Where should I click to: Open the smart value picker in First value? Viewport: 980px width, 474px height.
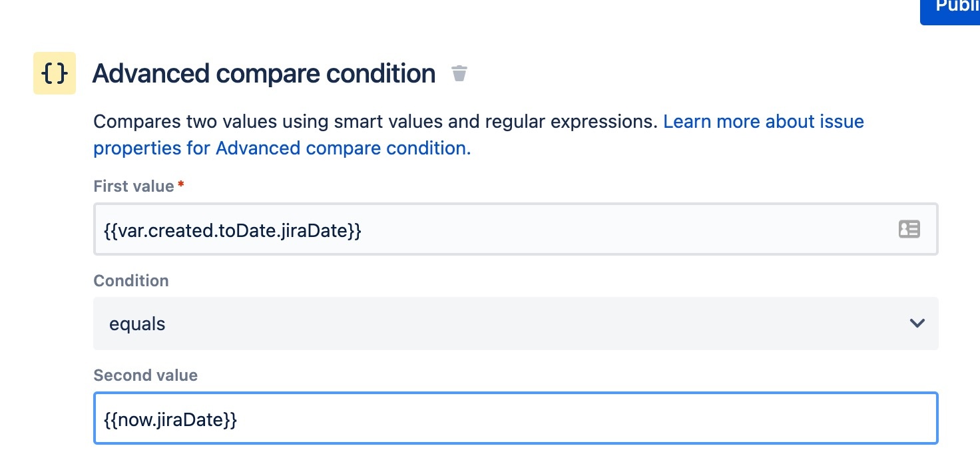(x=909, y=230)
